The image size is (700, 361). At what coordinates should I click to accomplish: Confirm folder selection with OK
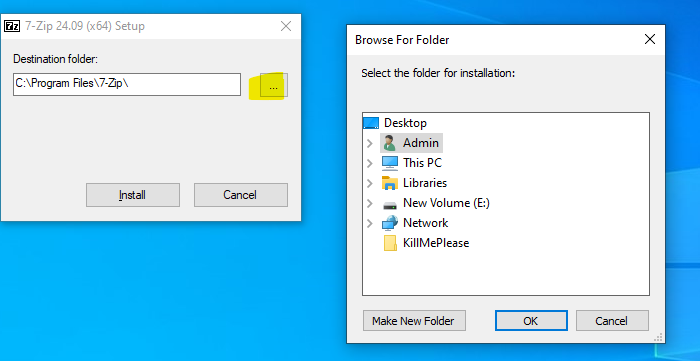click(531, 321)
